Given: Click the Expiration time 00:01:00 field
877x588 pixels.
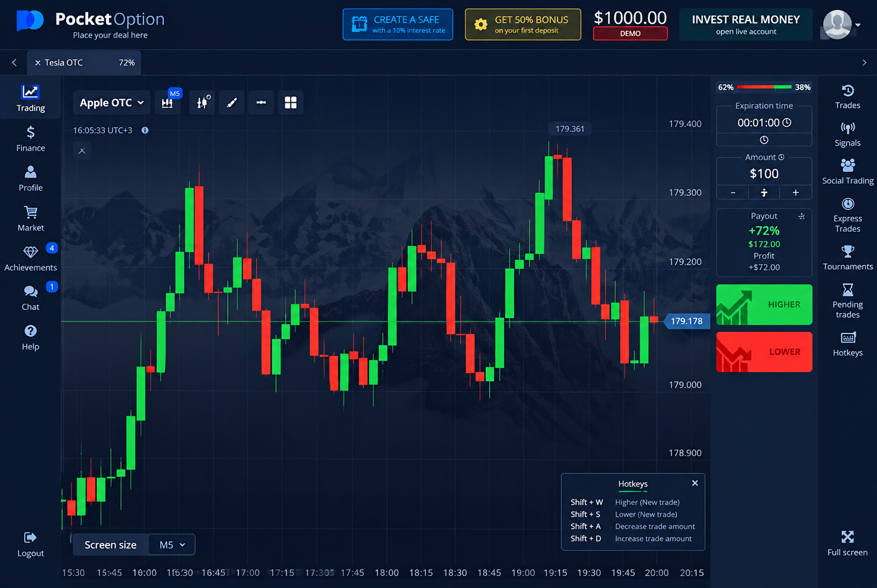Looking at the screenshot, I should pos(764,123).
